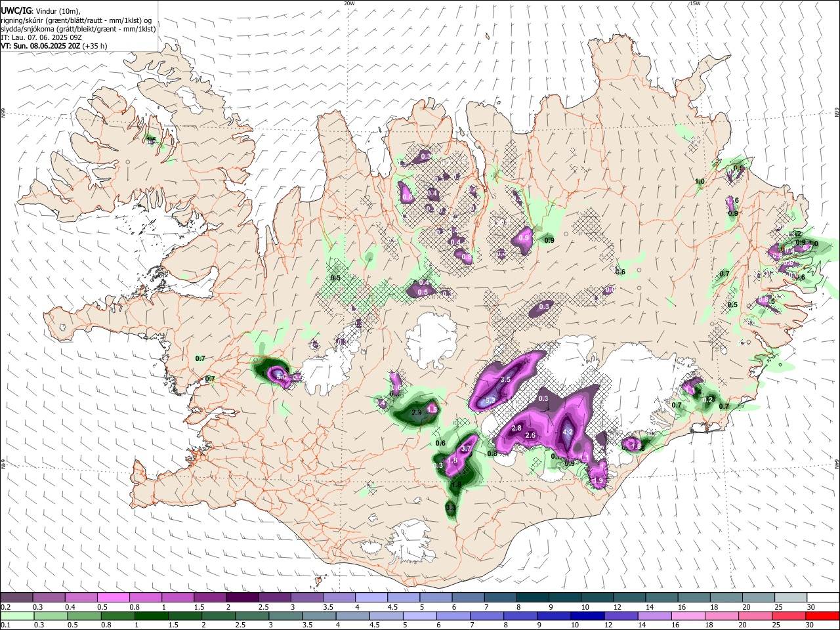The height and width of the screenshot is (630, 840).
Task: Pick the light pink 16 rain scale swatch
Action: point(688,616)
